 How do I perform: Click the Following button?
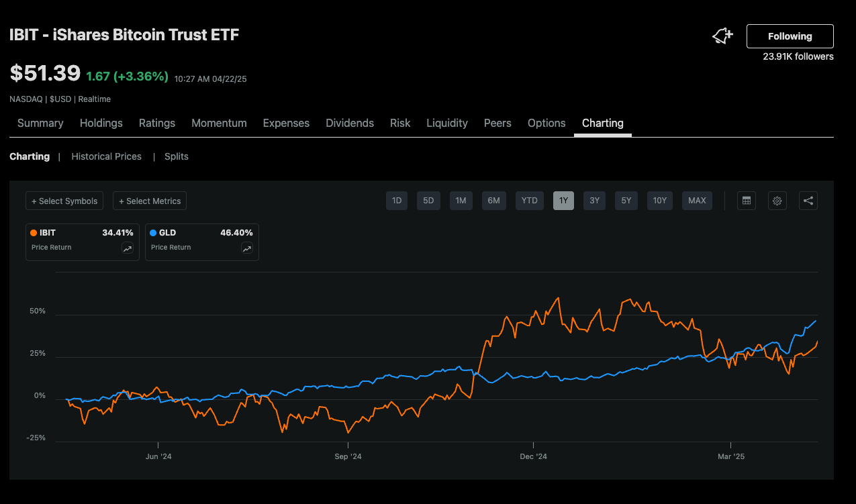pyautogui.click(x=790, y=36)
